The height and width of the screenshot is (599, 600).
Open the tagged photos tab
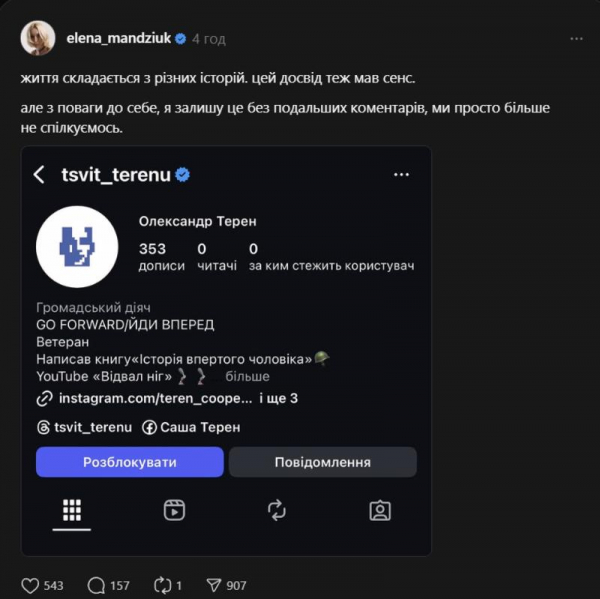(x=380, y=510)
